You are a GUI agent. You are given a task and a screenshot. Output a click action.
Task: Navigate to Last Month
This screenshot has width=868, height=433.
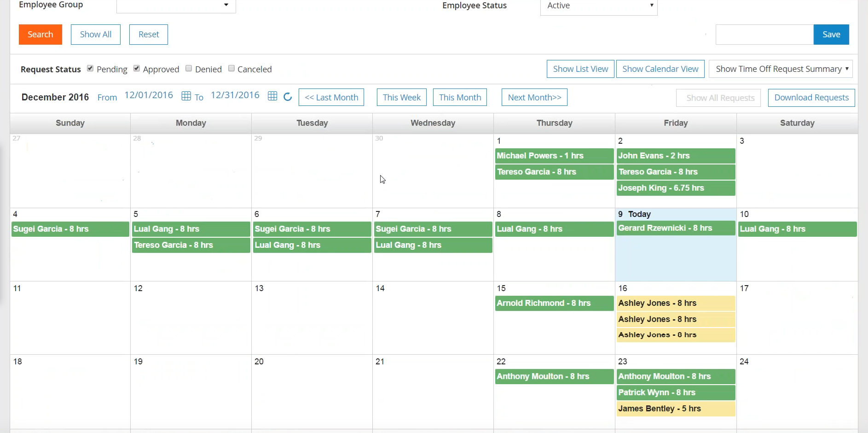[x=331, y=98]
